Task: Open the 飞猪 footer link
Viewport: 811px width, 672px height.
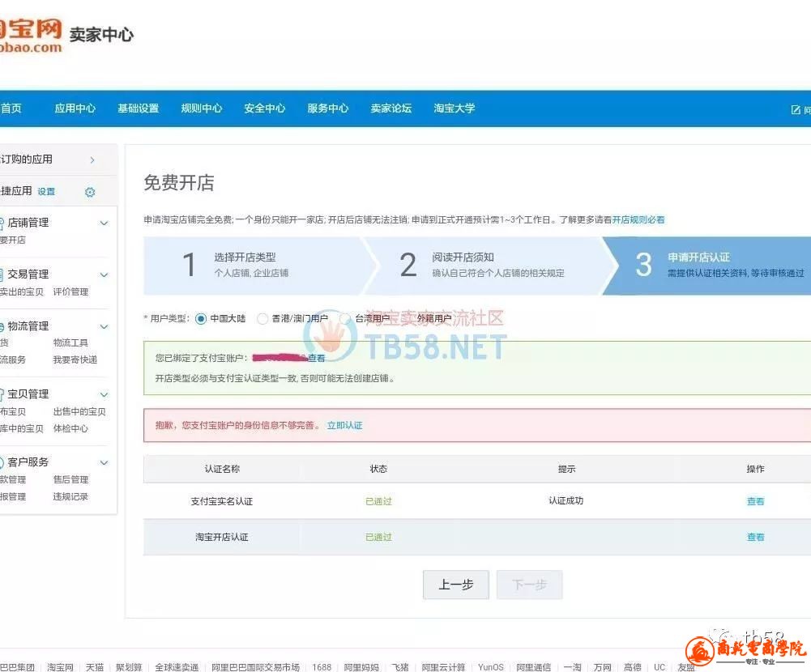Action: [399, 667]
